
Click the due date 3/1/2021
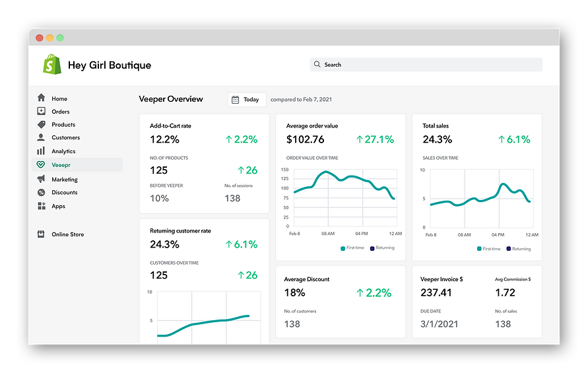click(439, 324)
